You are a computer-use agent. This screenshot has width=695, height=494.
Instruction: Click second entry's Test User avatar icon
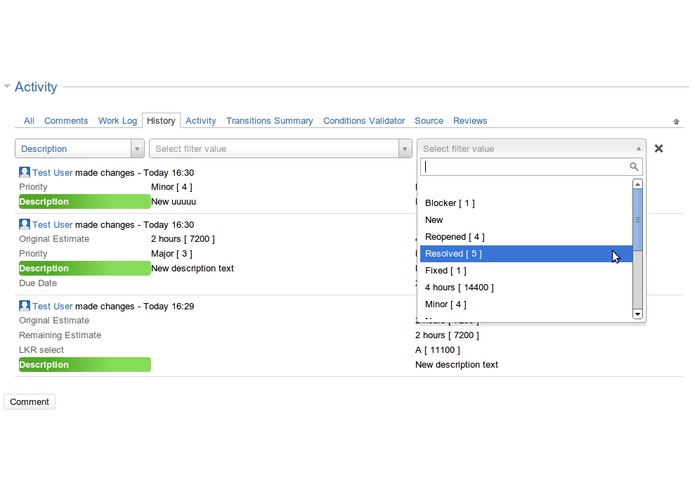(24, 224)
